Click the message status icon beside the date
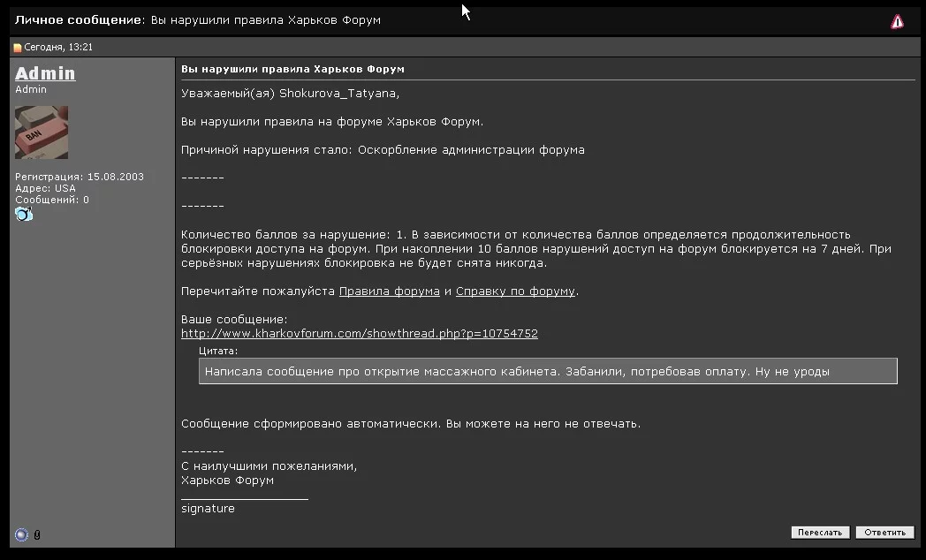926x560 pixels. tap(17, 48)
